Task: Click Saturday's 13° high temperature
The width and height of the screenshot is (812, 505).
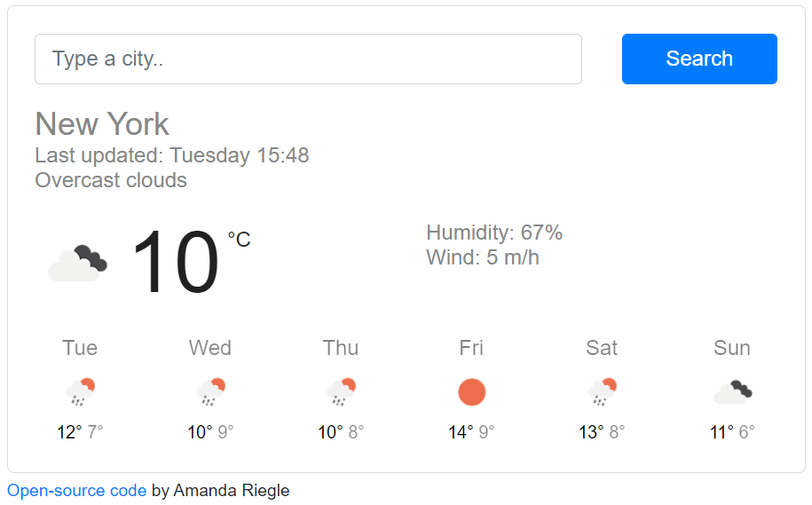Action: 591,432
